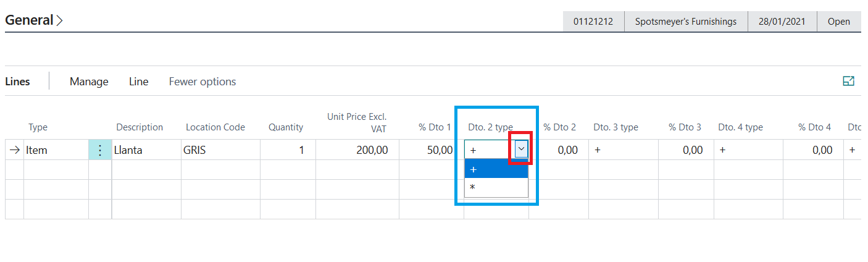Open the three-dot row options menu

pyautogui.click(x=100, y=150)
